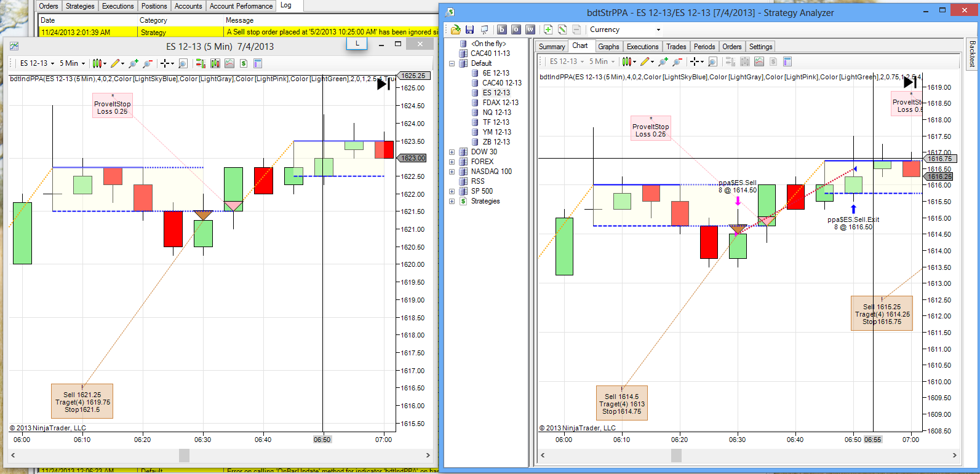Viewport: 980px width, 474px height.
Task: Open chart Properties icon in ES 12-13 chart window
Action: (x=258, y=63)
